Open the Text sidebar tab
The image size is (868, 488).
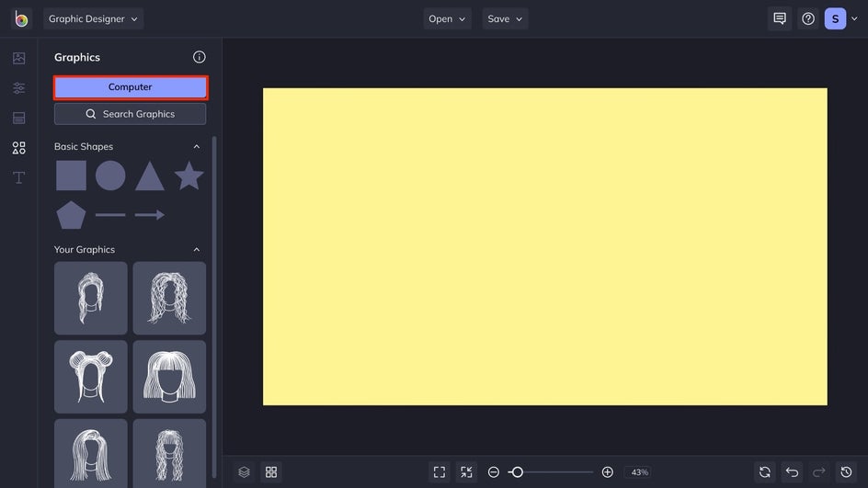[x=18, y=177]
